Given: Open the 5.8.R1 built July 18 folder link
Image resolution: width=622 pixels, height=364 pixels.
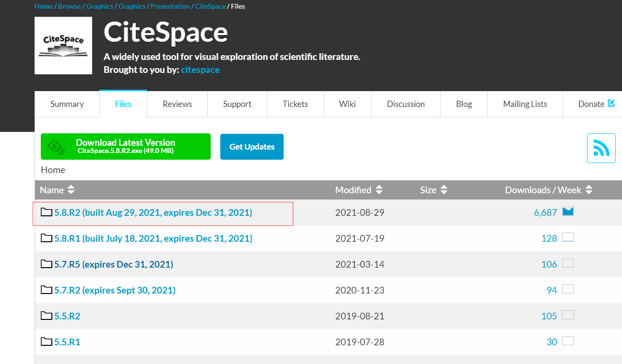Looking at the screenshot, I should pyautogui.click(x=153, y=238).
